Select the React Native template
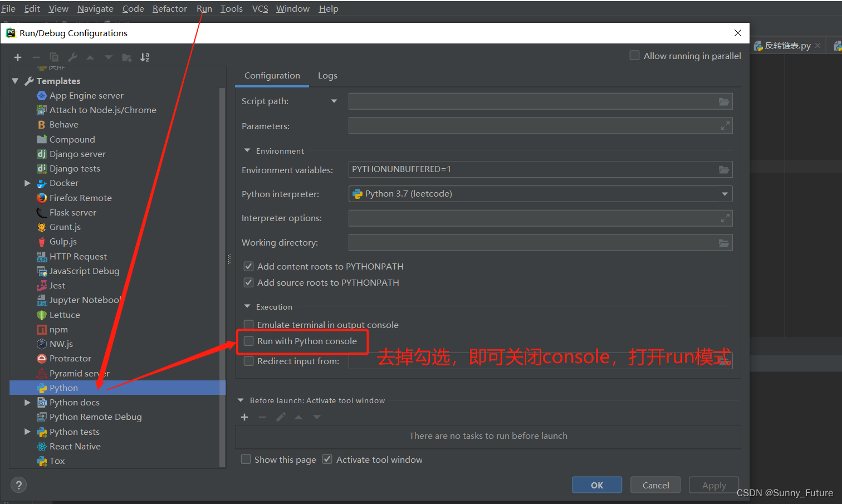 pyautogui.click(x=75, y=447)
